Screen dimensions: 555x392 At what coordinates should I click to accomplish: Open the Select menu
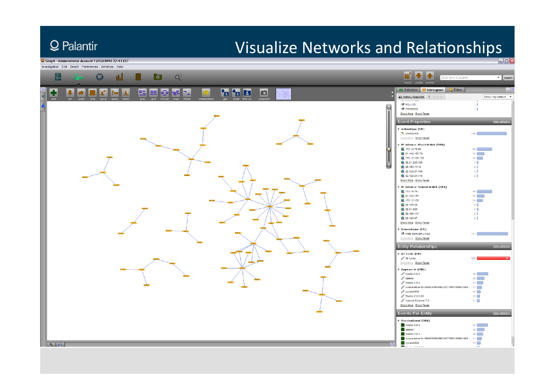(x=74, y=67)
